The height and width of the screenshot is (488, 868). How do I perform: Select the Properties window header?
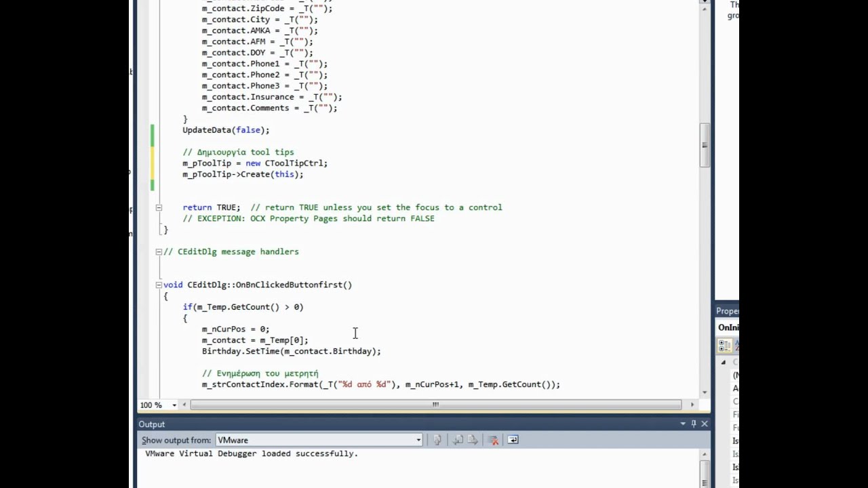(x=727, y=310)
